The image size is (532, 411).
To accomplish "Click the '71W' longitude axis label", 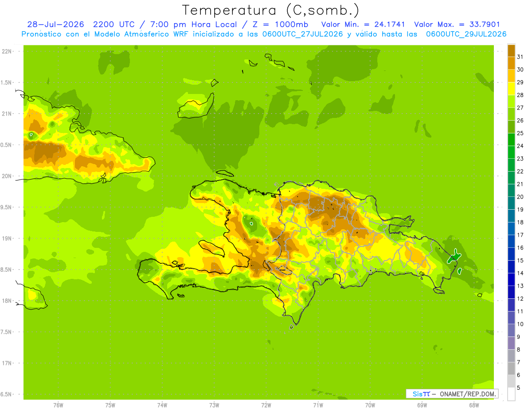I will (x=318, y=405).
